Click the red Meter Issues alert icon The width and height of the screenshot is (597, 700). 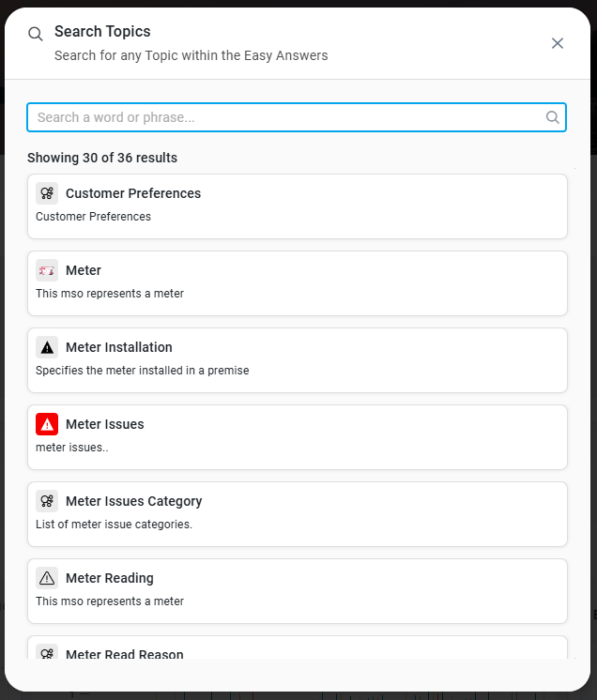[x=47, y=424]
